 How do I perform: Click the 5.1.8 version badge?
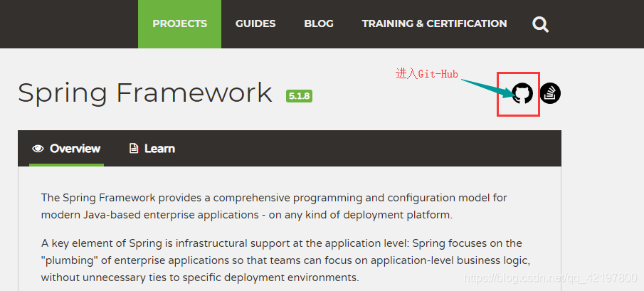[299, 97]
